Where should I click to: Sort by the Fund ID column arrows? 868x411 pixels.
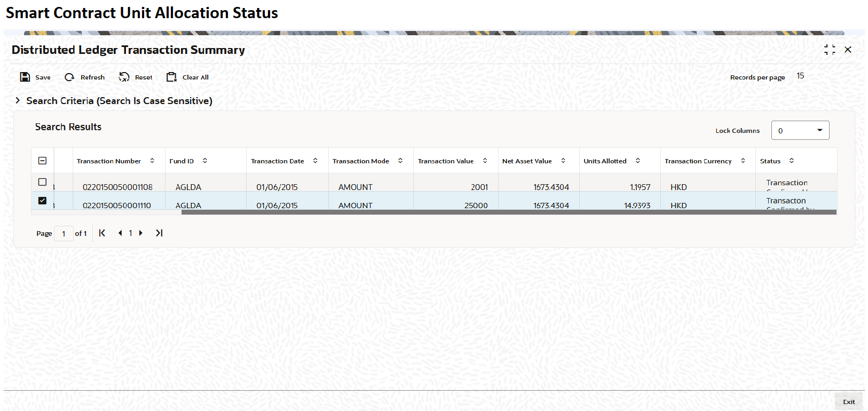205,161
